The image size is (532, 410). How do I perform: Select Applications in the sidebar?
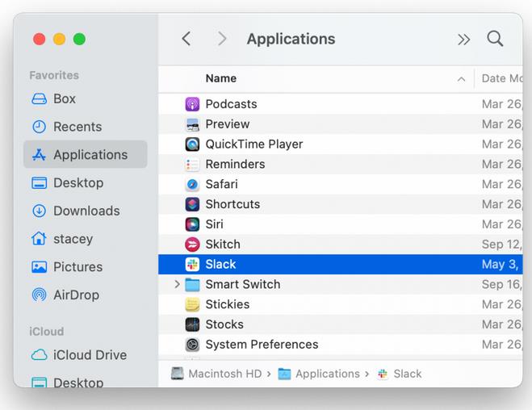coord(86,154)
